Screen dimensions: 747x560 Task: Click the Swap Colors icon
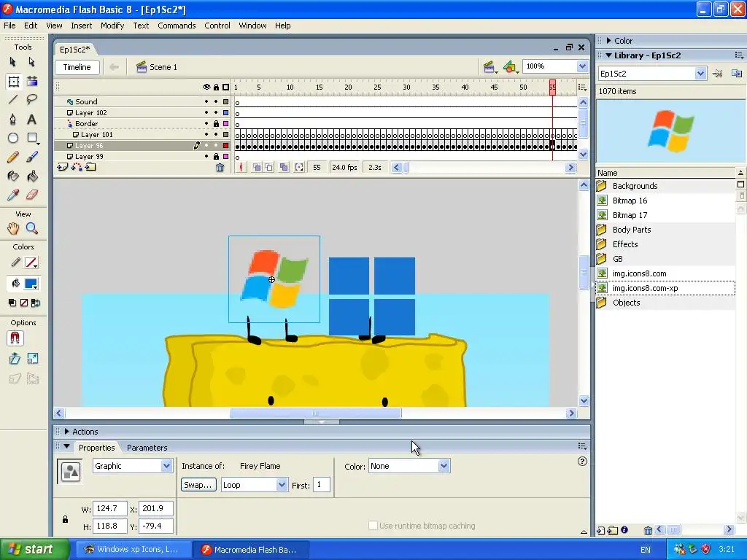pos(35,303)
